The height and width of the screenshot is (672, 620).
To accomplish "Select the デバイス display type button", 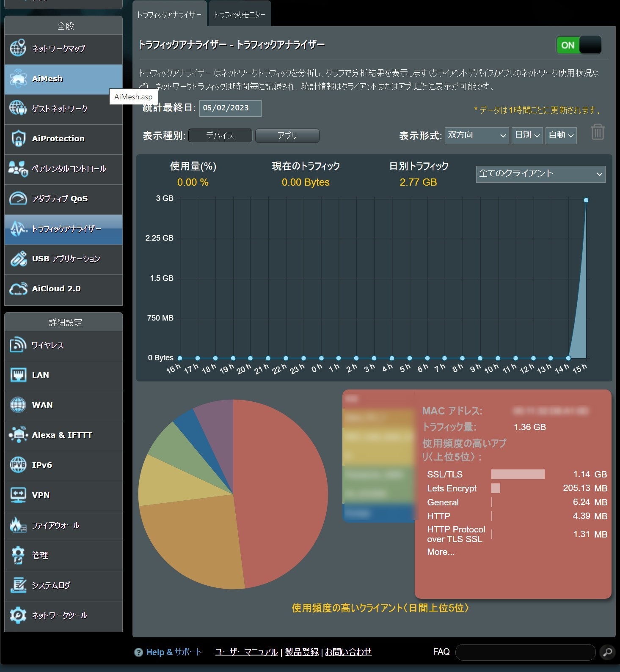I will (x=220, y=136).
